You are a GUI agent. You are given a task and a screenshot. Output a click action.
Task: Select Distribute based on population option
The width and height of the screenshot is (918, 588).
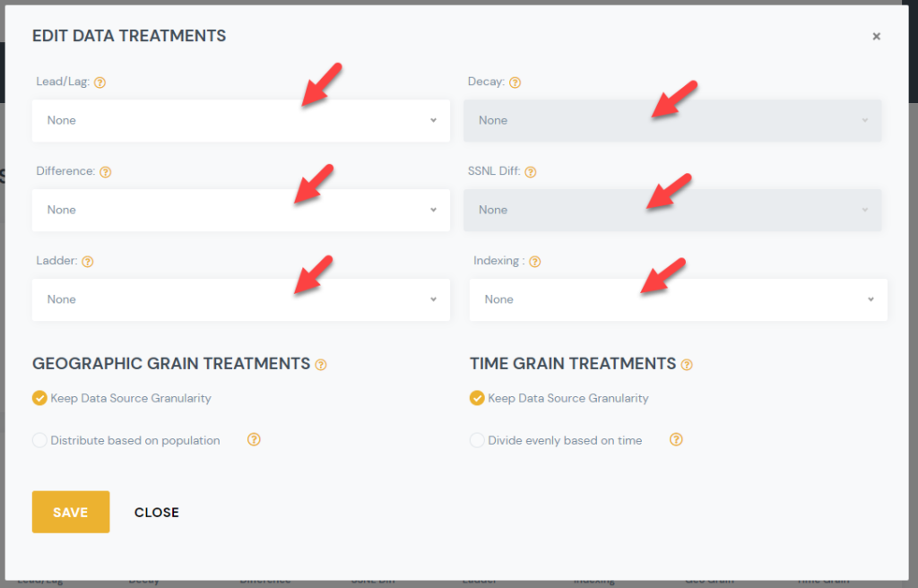pos(39,440)
